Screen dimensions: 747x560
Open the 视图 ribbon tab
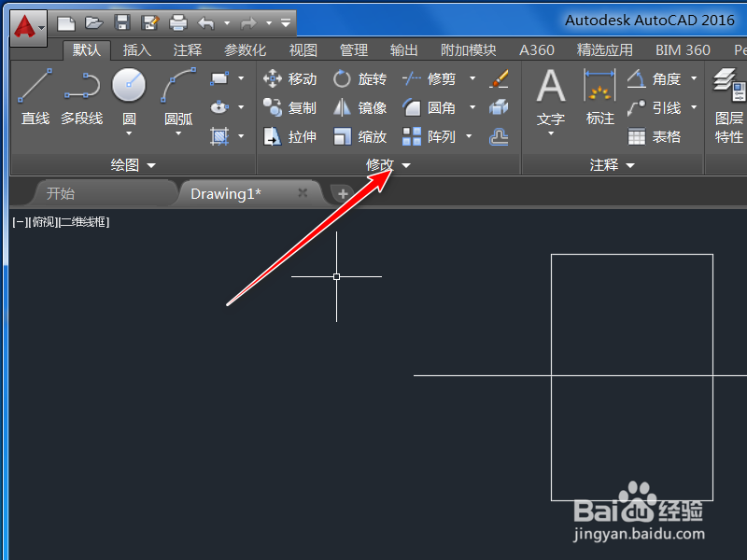303,50
